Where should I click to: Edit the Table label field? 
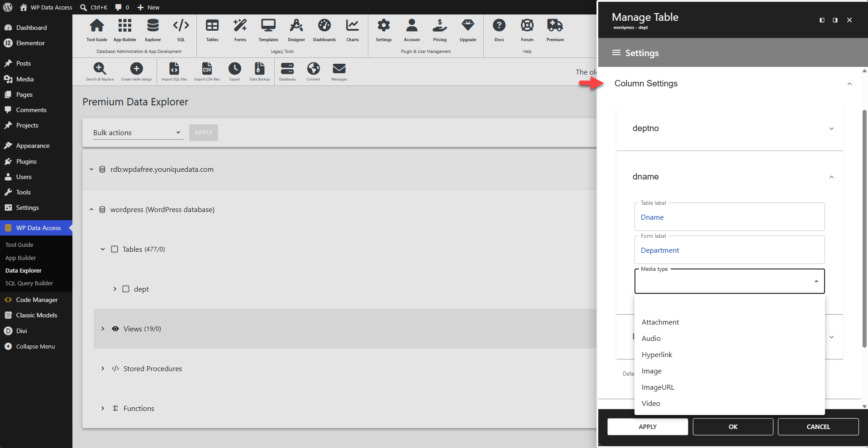pyautogui.click(x=730, y=217)
